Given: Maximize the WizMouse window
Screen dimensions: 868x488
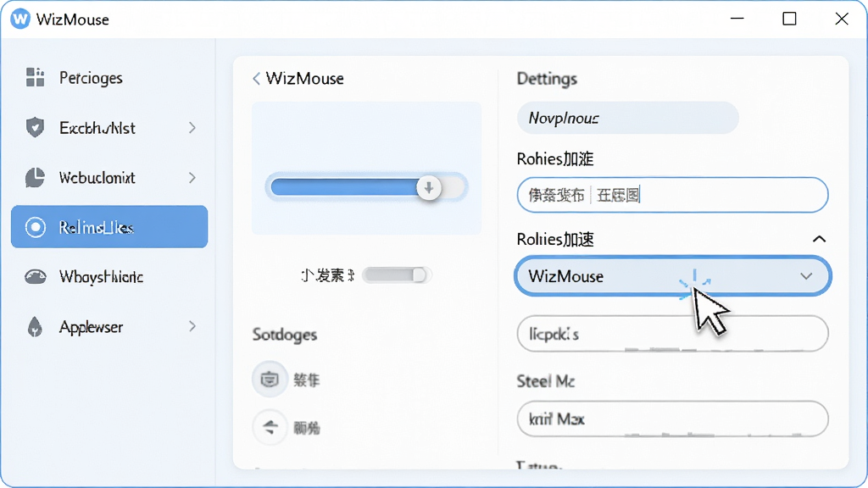Looking at the screenshot, I should tap(789, 19).
